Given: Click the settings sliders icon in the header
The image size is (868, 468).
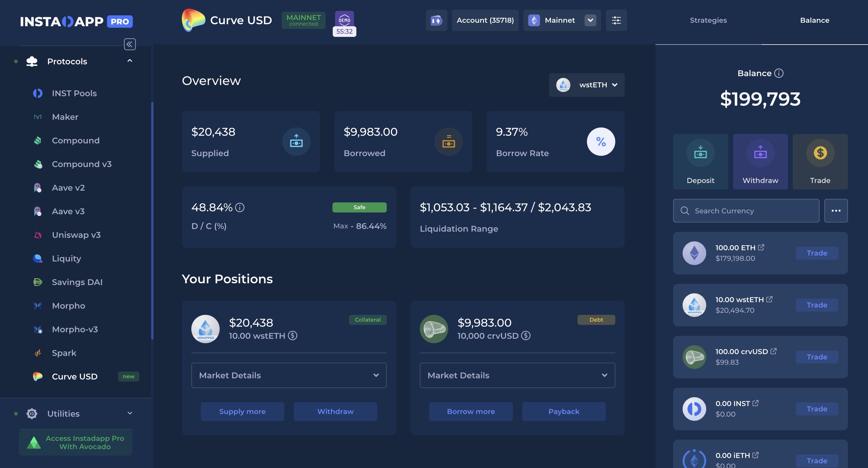Looking at the screenshot, I should 616,20.
